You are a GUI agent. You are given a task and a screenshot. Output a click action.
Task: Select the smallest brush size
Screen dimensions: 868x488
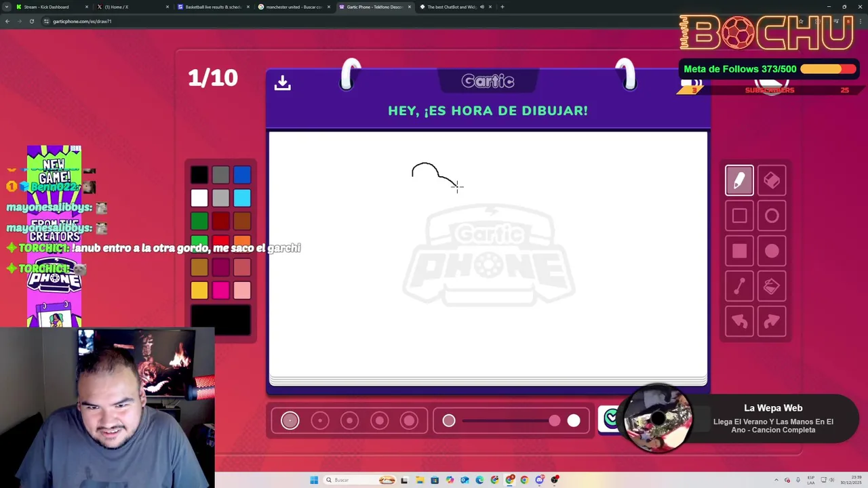coord(290,421)
